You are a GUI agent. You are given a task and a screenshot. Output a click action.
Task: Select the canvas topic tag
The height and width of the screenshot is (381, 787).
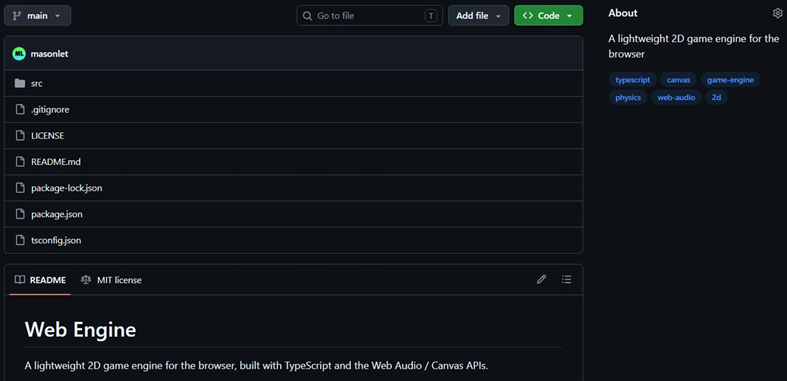[x=679, y=80]
